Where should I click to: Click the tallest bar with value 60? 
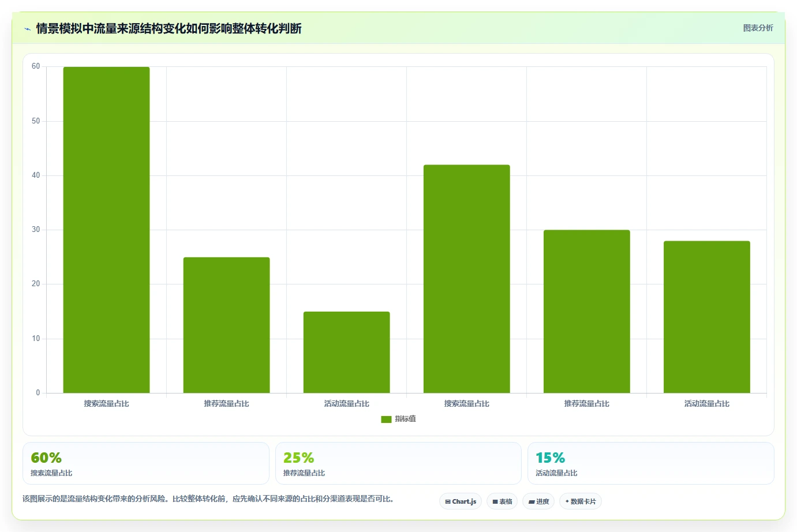(106, 230)
